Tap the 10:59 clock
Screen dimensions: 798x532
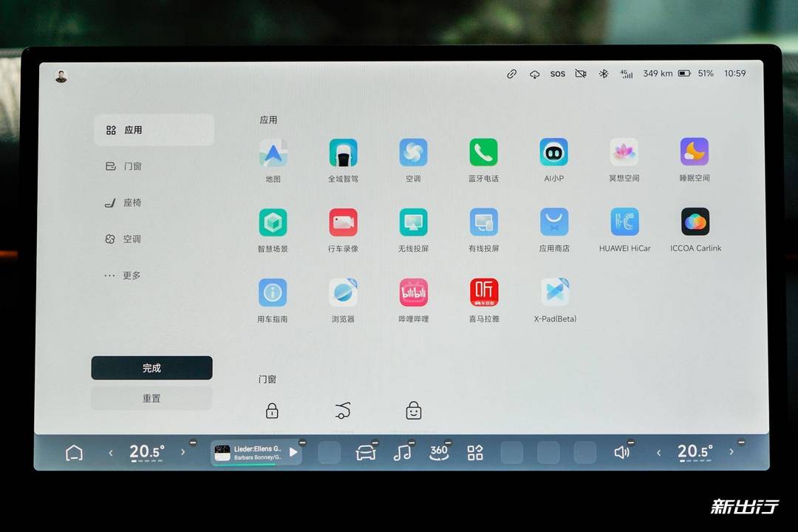point(735,73)
